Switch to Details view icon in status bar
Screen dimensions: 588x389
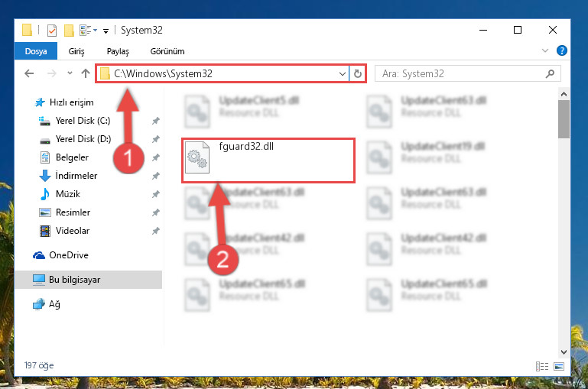click(542, 366)
